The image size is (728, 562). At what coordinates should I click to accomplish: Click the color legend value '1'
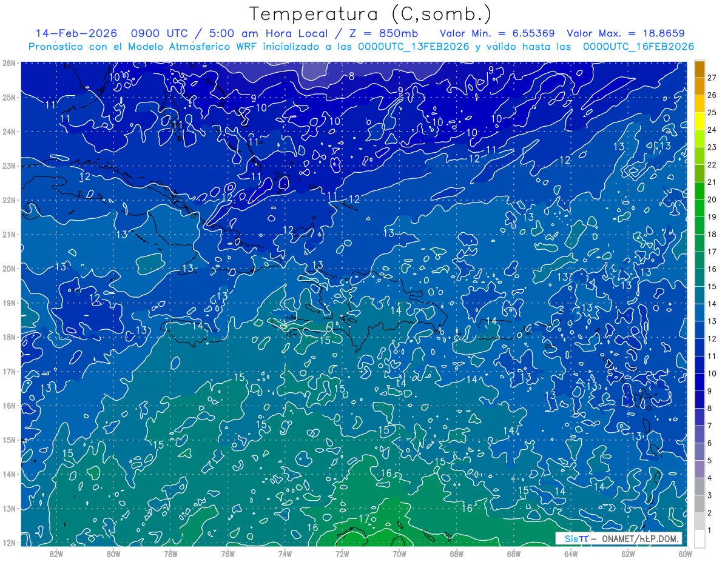coord(709,530)
